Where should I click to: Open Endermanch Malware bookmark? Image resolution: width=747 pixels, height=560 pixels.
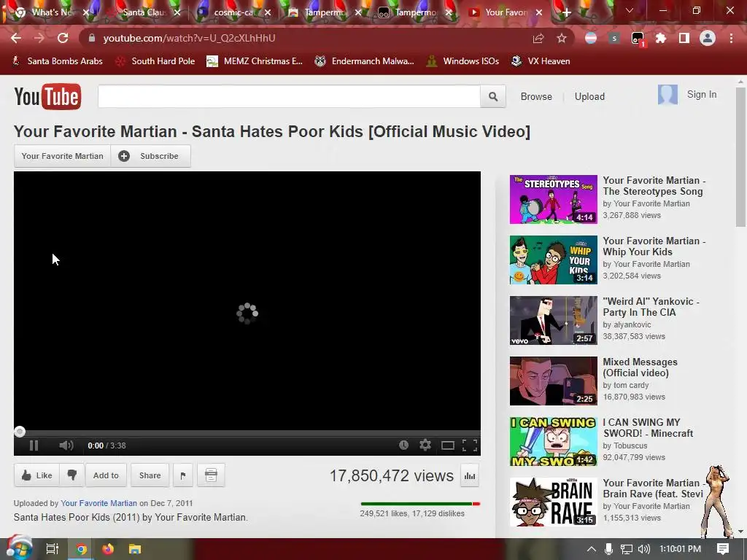pos(365,61)
